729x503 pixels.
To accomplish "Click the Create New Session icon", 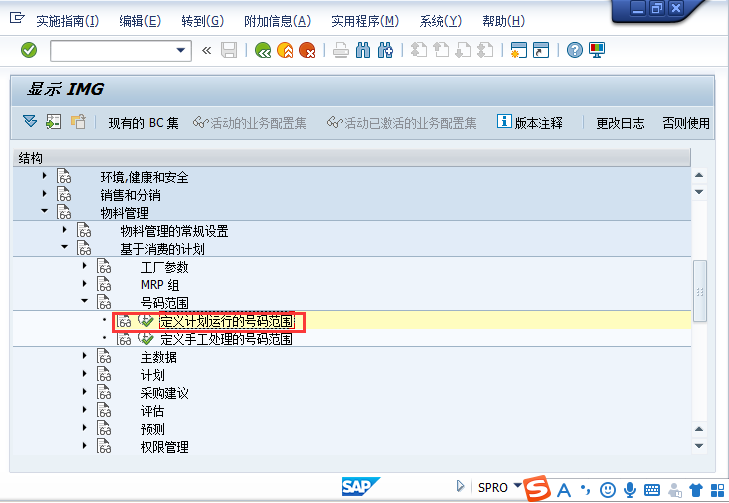I will 518,50.
